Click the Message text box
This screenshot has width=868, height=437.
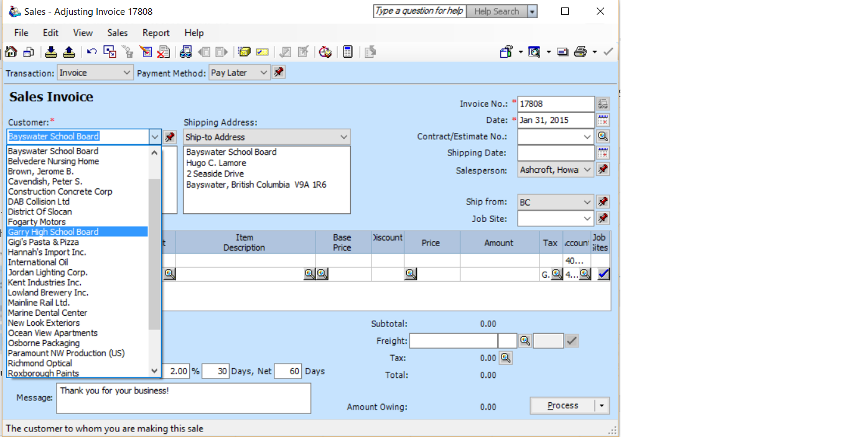[184, 398]
